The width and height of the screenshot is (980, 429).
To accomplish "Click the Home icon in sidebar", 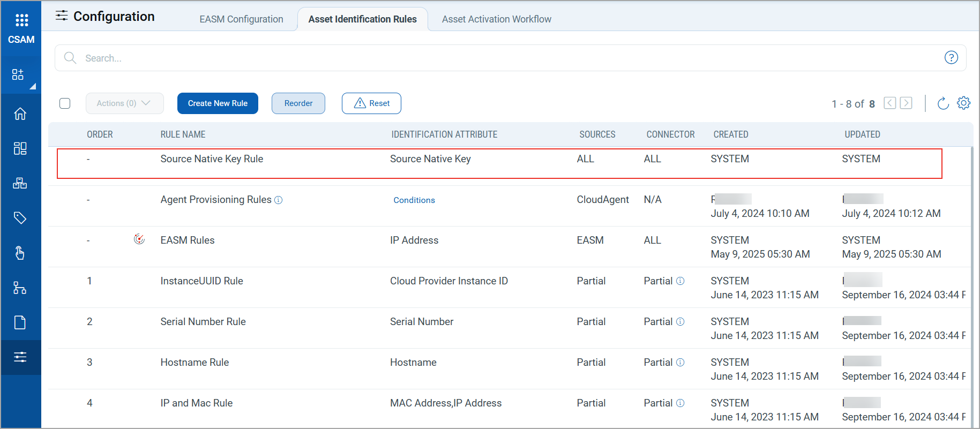I will click(20, 114).
